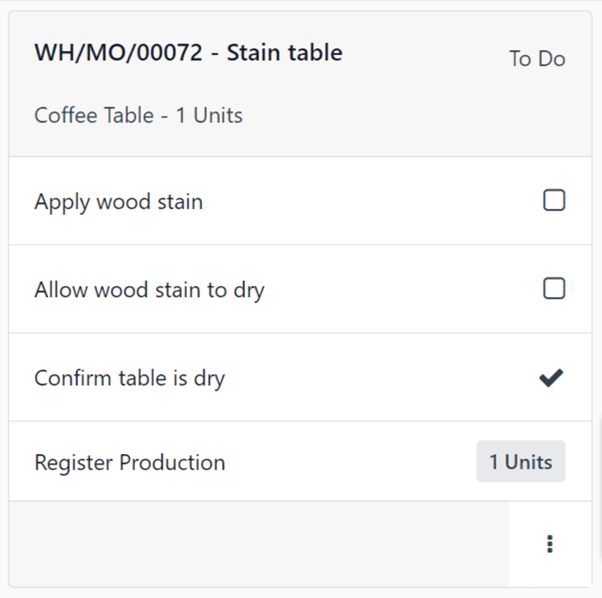Click empty space between Register Production and badge
Viewport: 602px width, 598px height.
point(350,463)
